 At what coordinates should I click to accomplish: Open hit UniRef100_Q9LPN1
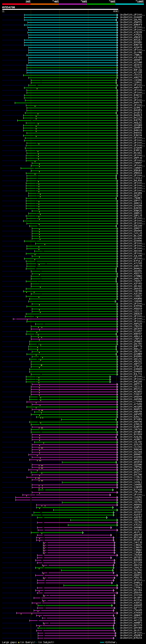coord(131,20)
